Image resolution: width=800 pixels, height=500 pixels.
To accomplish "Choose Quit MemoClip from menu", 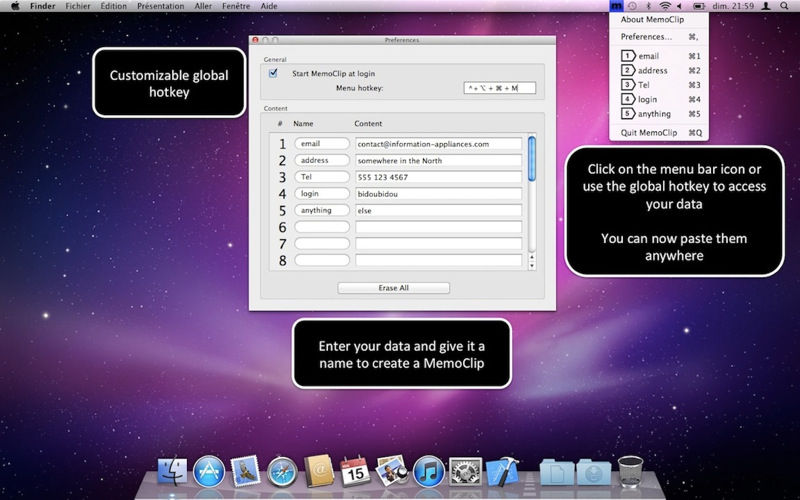I will click(659, 133).
